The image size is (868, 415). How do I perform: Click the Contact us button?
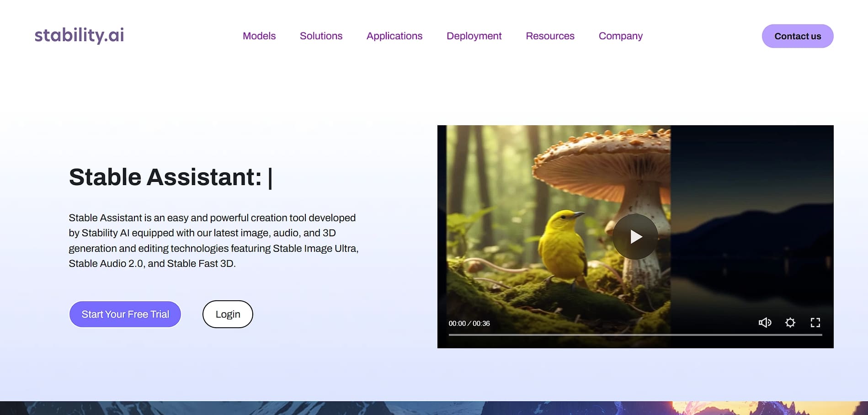[x=798, y=36]
